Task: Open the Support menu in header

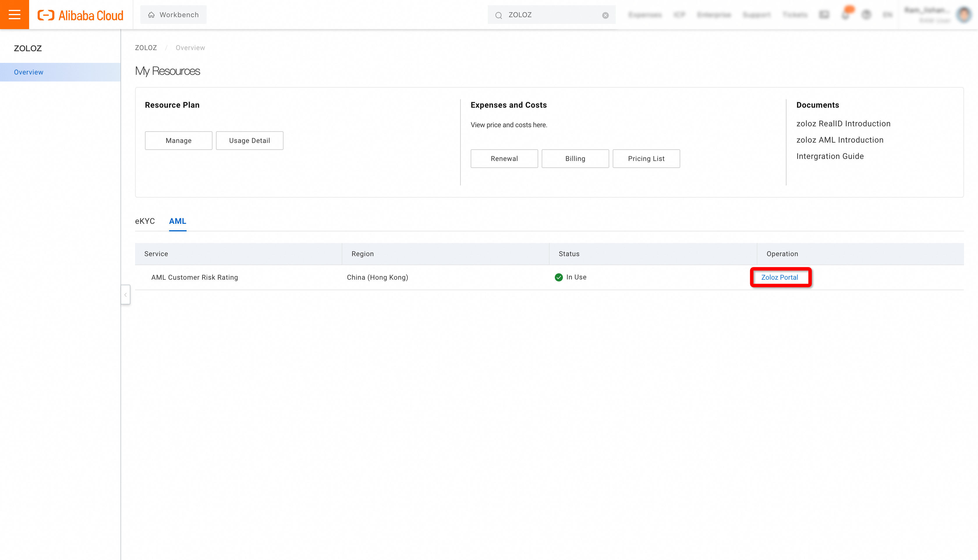Action: point(756,15)
